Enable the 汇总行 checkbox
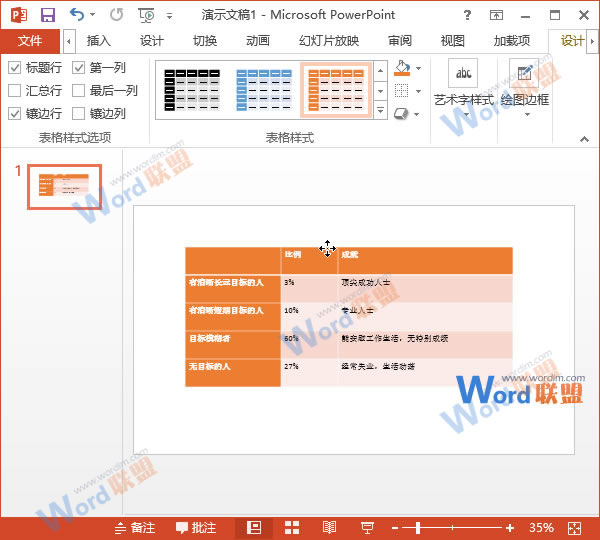 point(15,91)
